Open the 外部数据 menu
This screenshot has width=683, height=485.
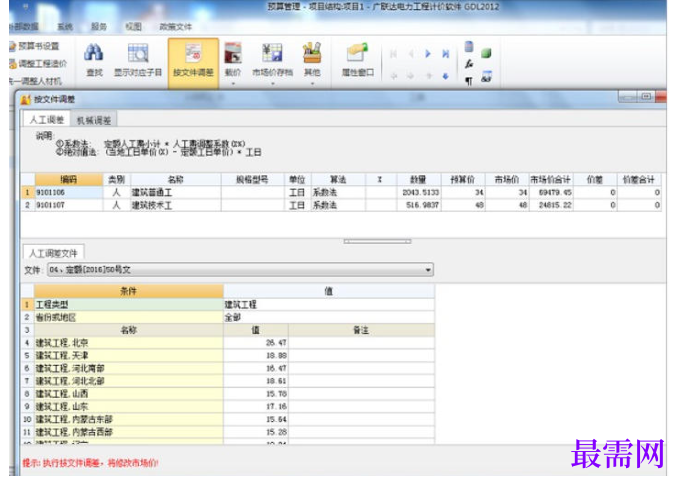(x=24, y=27)
